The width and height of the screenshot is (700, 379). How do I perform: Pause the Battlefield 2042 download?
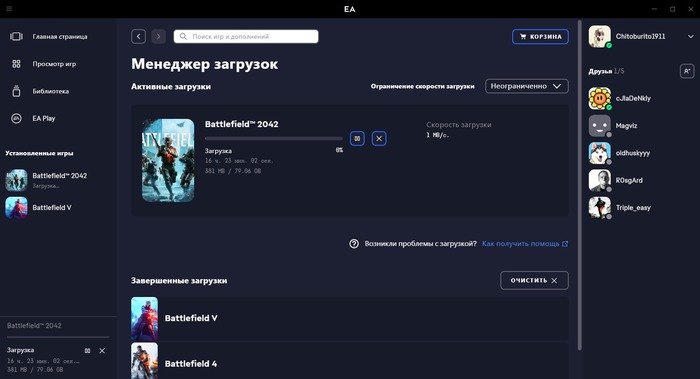(357, 138)
